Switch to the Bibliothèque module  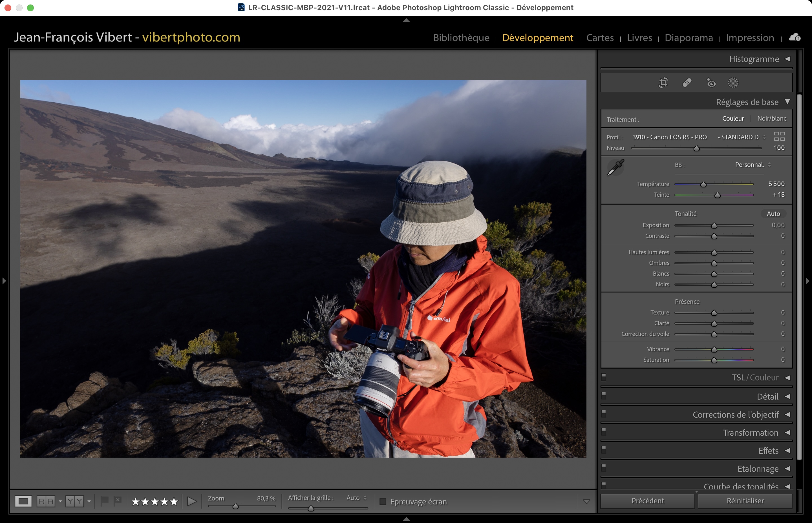(x=461, y=38)
